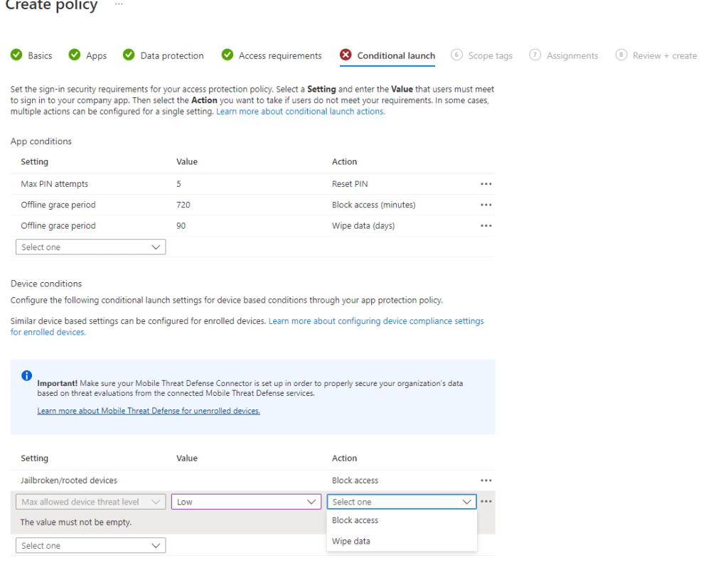Open the Select one dropdown under App conditions
This screenshot has height=580, width=728.
(x=90, y=246)
